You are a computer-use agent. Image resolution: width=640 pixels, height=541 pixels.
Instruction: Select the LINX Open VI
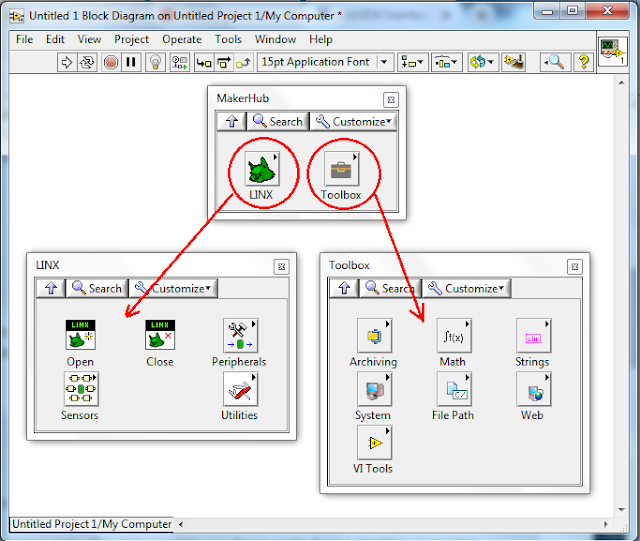[x=80, y=335]
